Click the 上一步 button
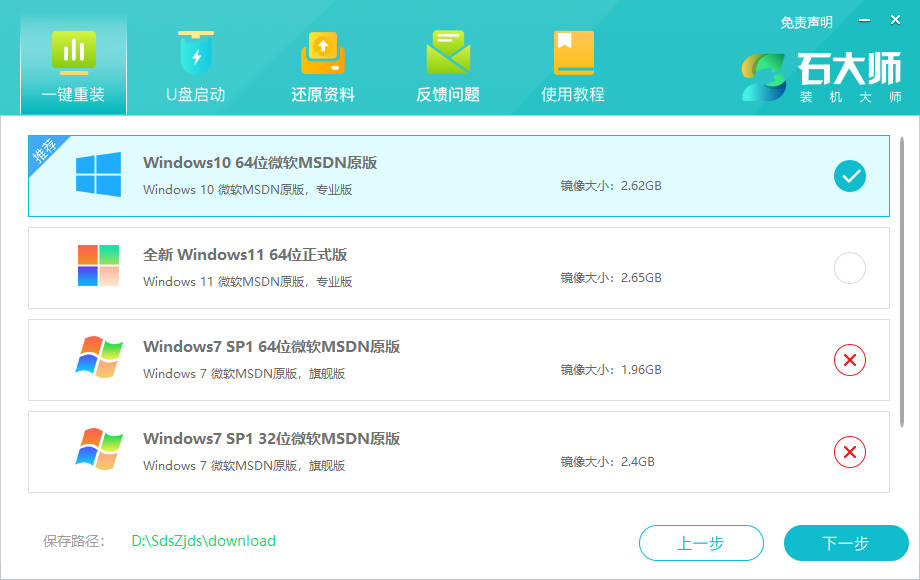The width and height of the screenshot is (920, 580). 701,543
